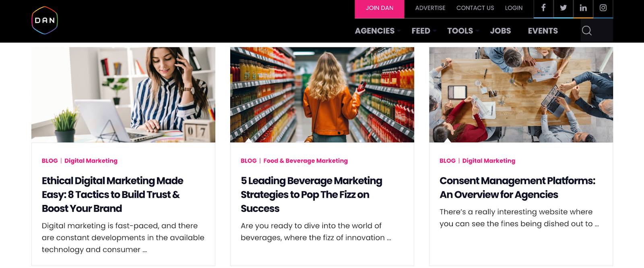Screen dimensions: 644x268
Task: Open the LinkedIn social icon
Action: (x=583, y=8)
